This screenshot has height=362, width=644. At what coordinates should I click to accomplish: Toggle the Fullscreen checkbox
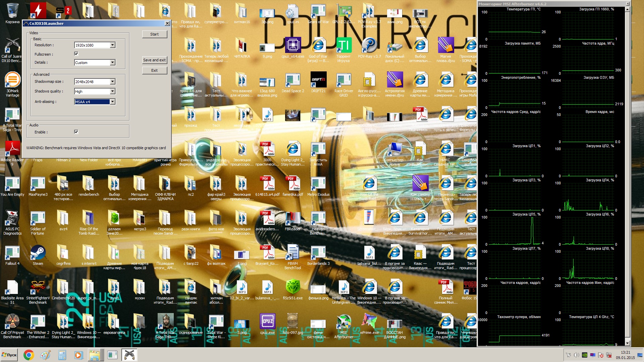76,54
